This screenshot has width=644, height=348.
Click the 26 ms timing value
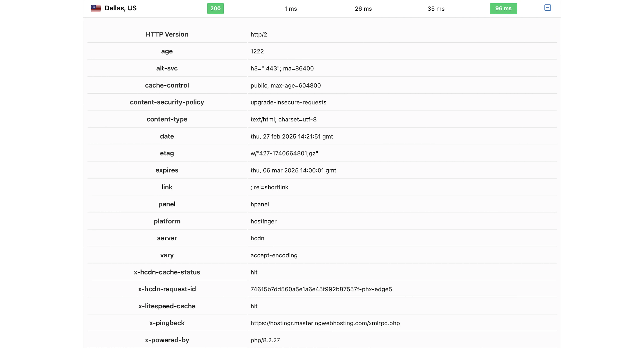click(x=363, y=9)
